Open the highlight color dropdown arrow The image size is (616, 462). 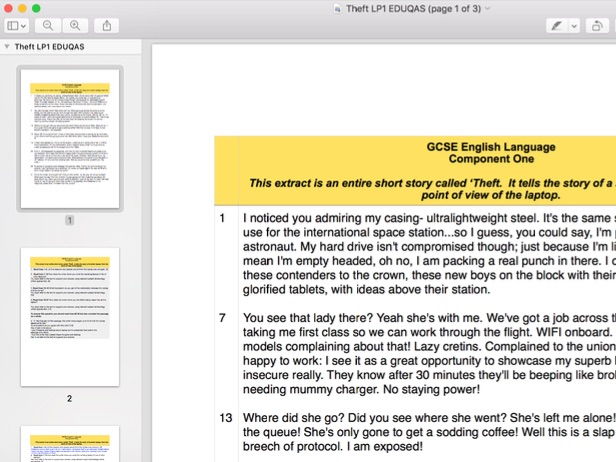pos(574,26)
